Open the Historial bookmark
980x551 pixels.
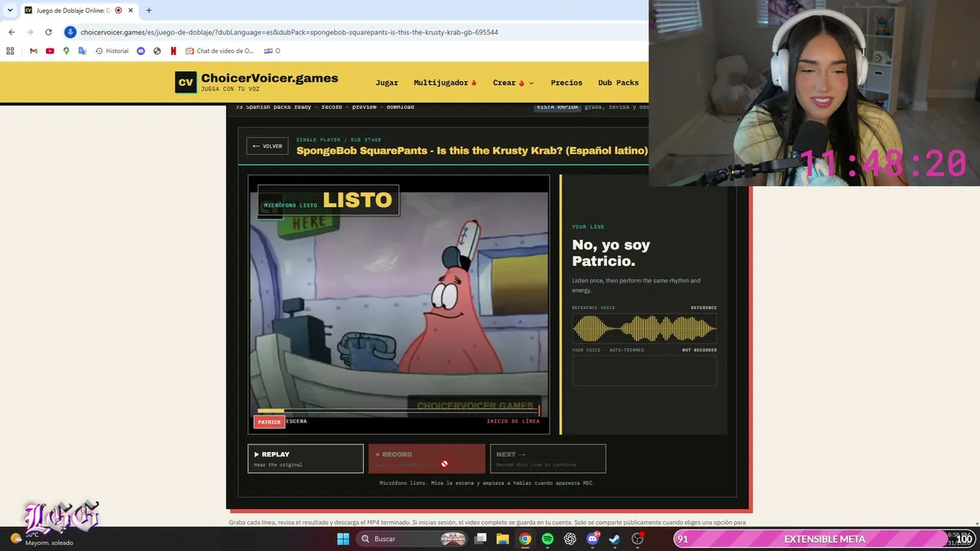pos(112,51)
